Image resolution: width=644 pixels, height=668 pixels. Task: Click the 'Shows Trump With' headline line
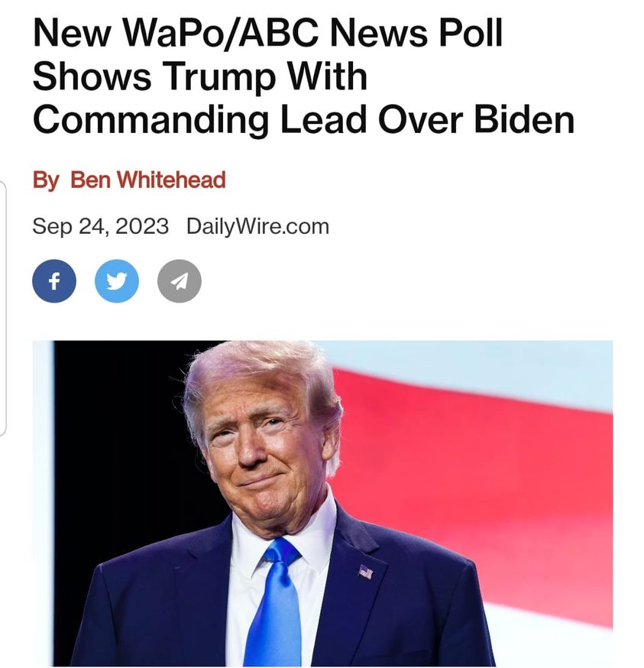click(199, 76)
